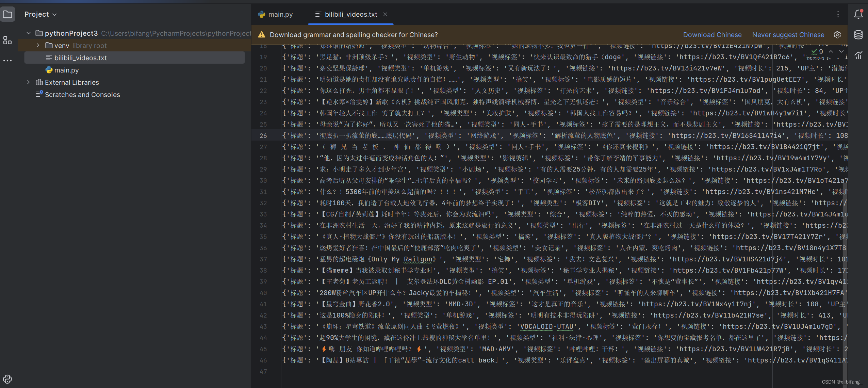The height and width of the screenshot is (388, 868).
Task: Show more tool windows via ellipsis icon
Action: [7, 61]
